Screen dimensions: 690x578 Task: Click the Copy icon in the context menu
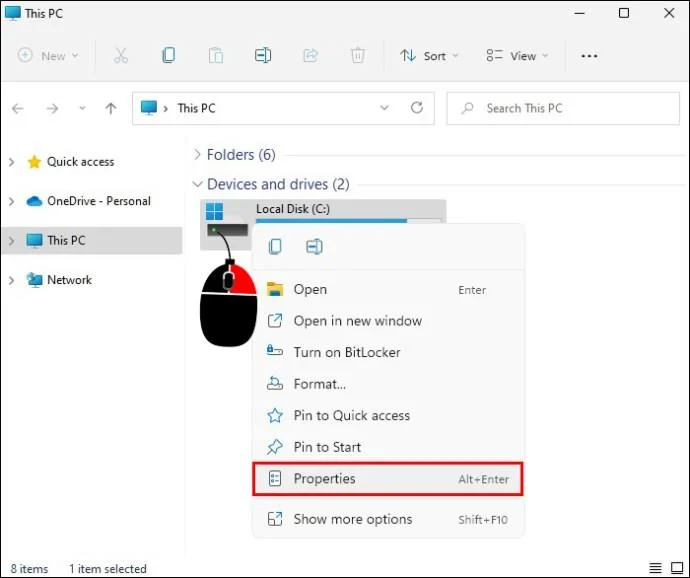(x=275, y=247)
